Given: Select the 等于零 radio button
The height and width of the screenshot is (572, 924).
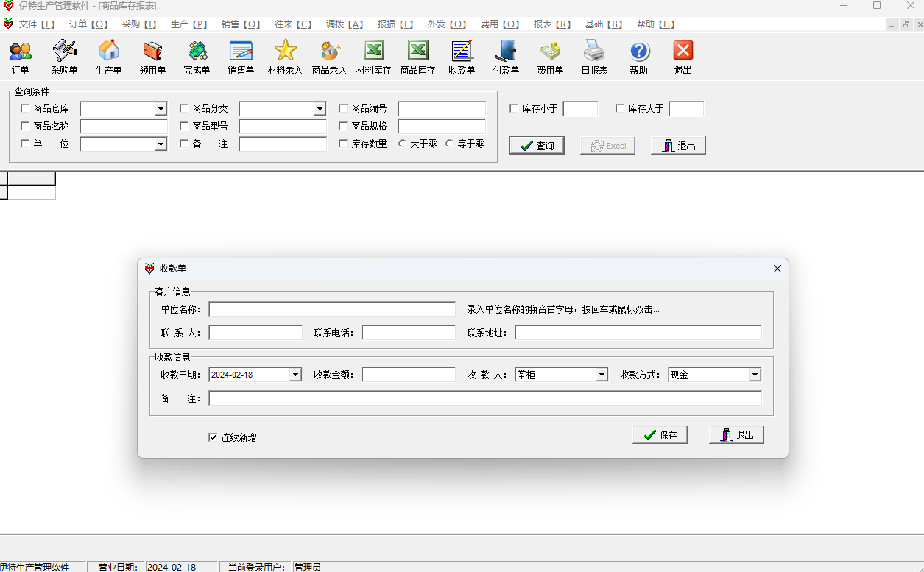Looking at the screenshot, I should 450,144.
